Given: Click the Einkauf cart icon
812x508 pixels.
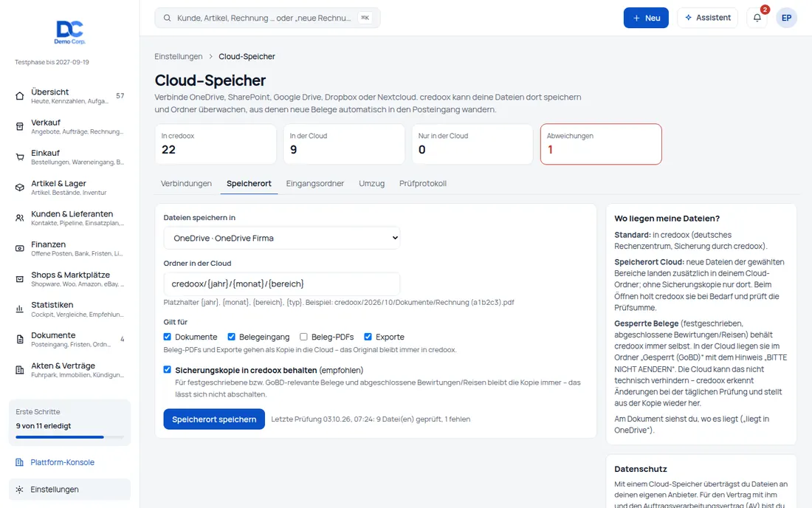Looking at the screenshot, I should 20,157.
